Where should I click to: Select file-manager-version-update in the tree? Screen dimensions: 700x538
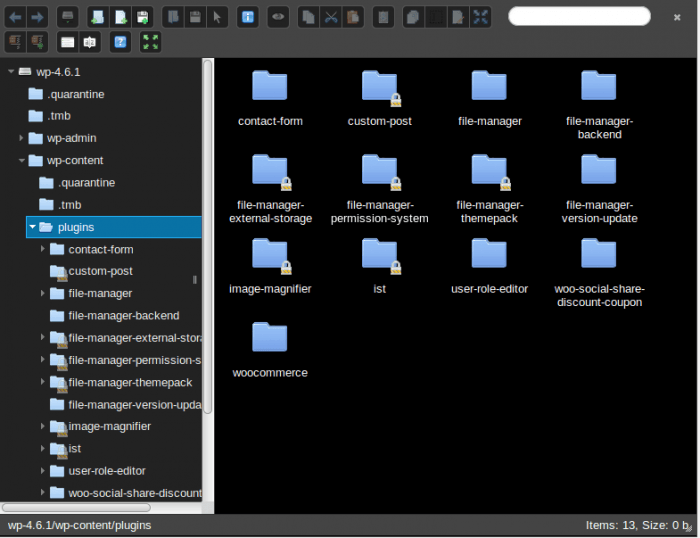point(125,405)
